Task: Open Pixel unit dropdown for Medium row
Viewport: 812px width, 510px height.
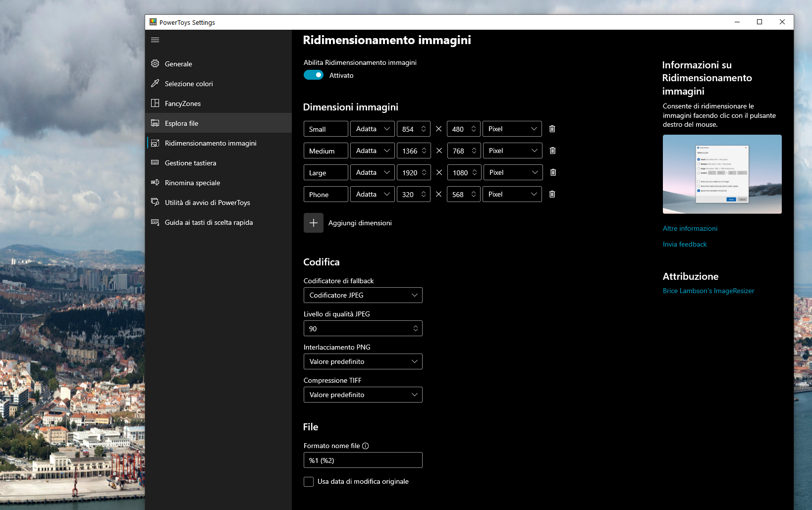Action: (x=513, y=151)
